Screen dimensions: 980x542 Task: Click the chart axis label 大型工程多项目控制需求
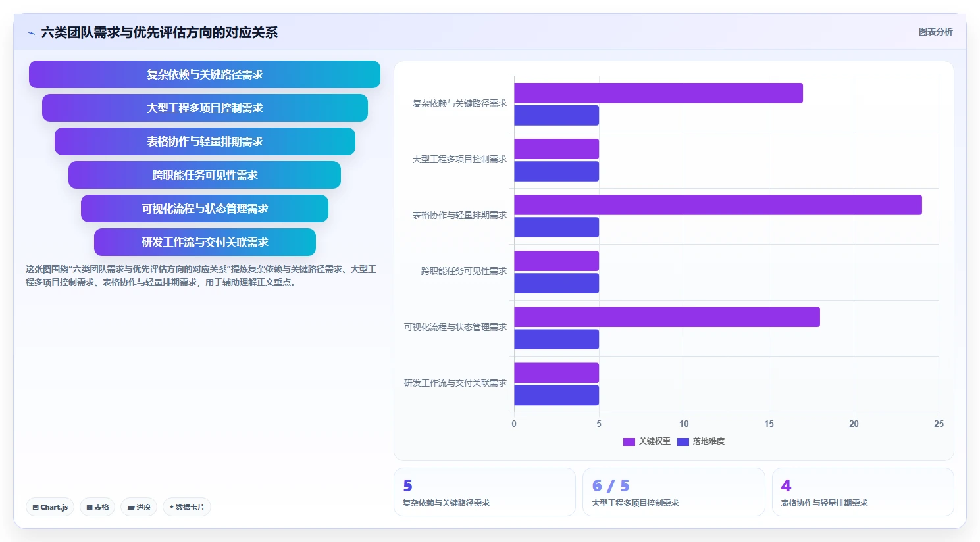459,159
